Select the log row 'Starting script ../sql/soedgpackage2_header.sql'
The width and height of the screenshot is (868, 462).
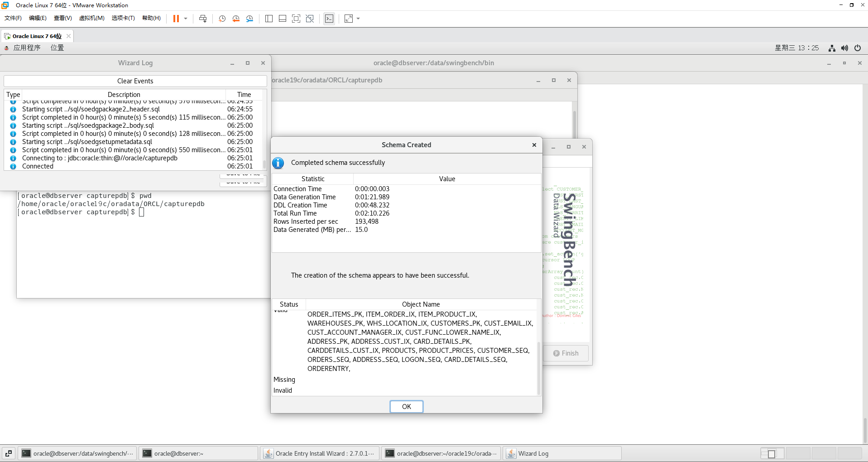(133, 109)
